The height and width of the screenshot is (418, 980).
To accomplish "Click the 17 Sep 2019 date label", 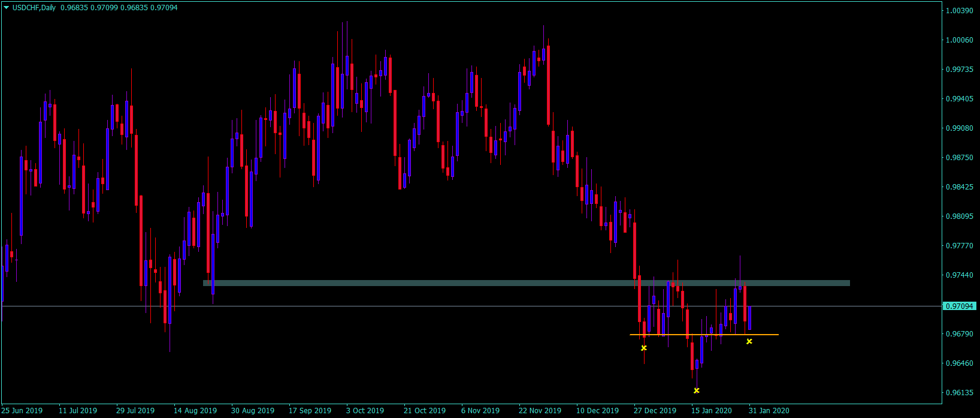I will pos(310,411).
